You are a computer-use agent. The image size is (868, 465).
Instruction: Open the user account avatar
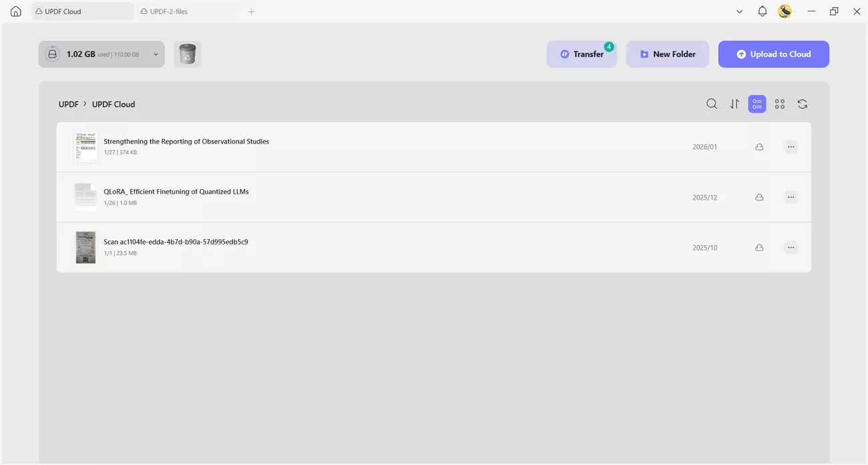click(x=785, y=11)
